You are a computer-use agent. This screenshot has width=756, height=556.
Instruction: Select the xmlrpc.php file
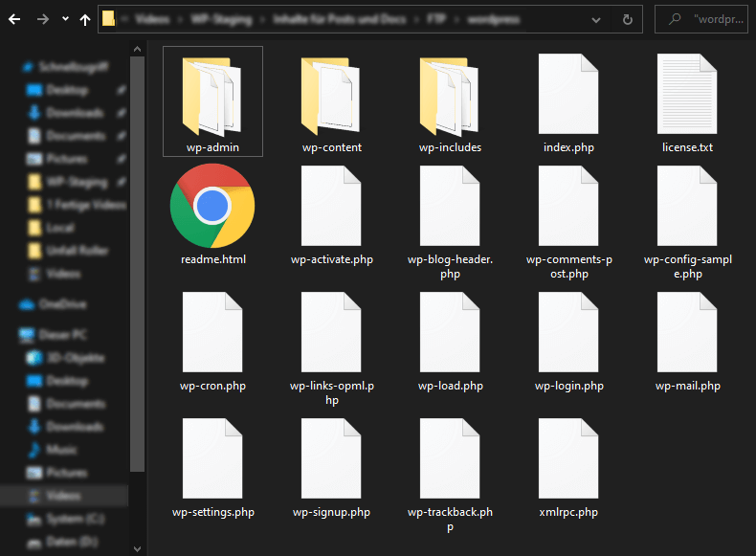(568, 468)
